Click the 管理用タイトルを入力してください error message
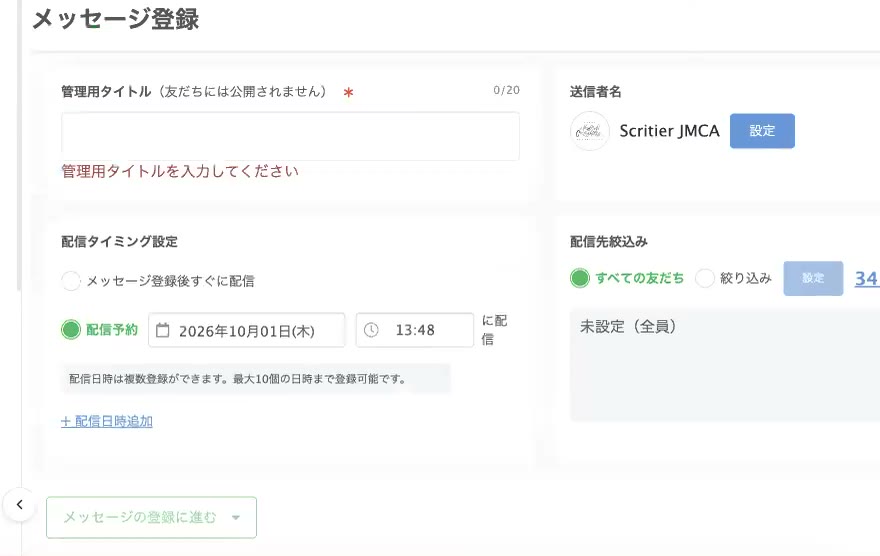This screenshot has width=880, height=556. (x=180, y=171)
